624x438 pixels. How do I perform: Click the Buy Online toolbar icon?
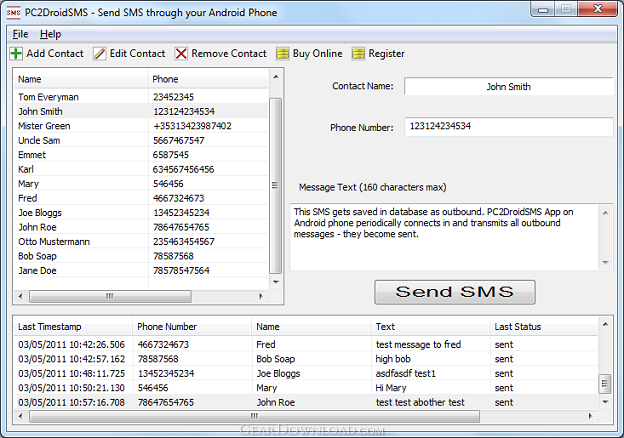click(283, 53)
